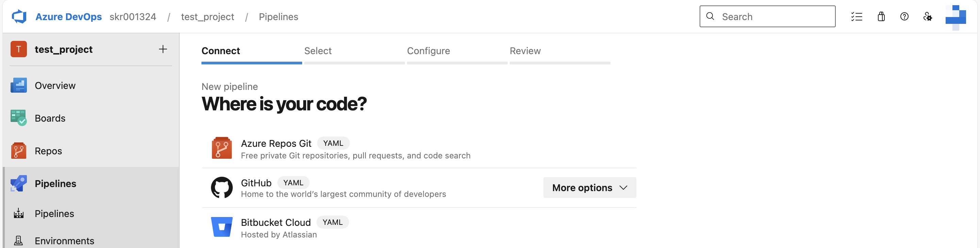980x248 pixels.
Task: Open the Marketplace shopping bag icon
Action: click(881, 17)
